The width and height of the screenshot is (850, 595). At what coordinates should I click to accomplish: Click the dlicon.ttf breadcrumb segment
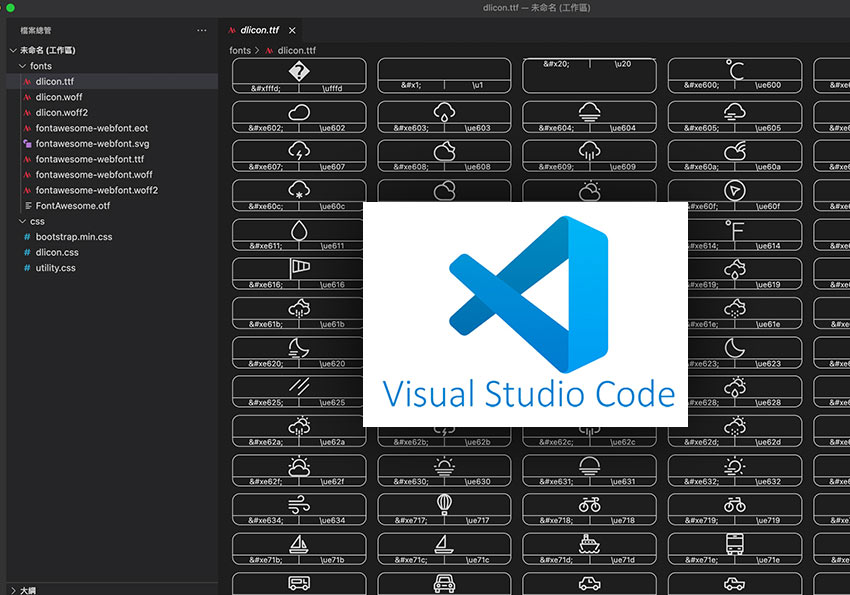[x=297, y=50]
